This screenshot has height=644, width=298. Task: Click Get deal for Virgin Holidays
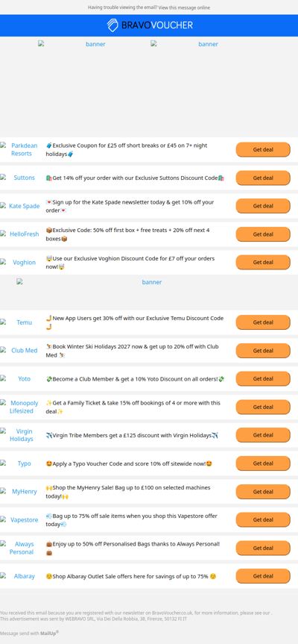tap(263, 435)
